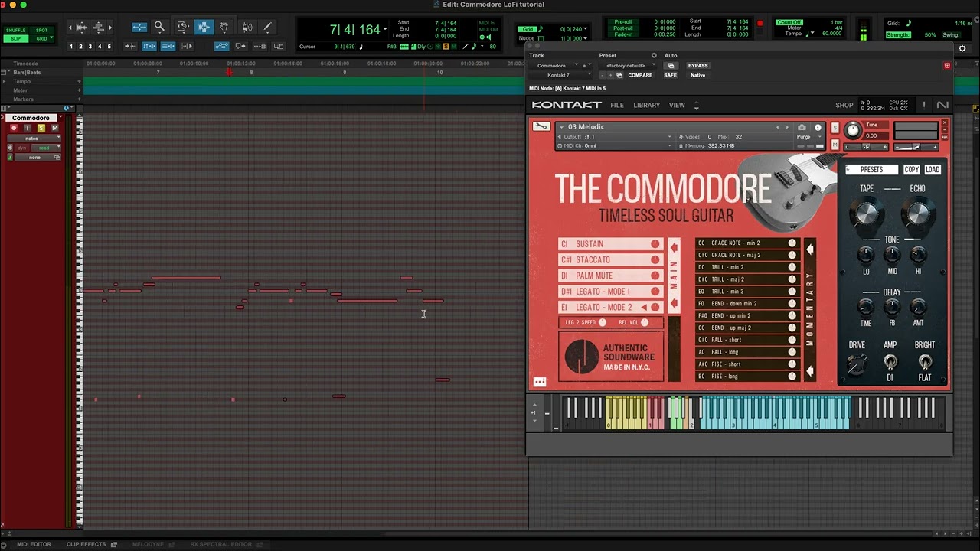Enable Spot edit mode
980x551 pixels.
click(41, 31)
